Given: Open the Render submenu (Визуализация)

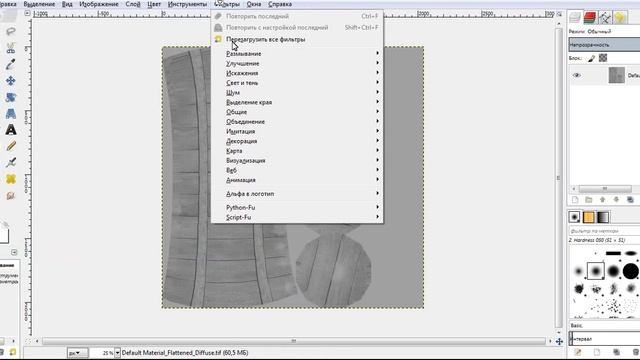Looking at the screenshot, I should coord(297,161).
